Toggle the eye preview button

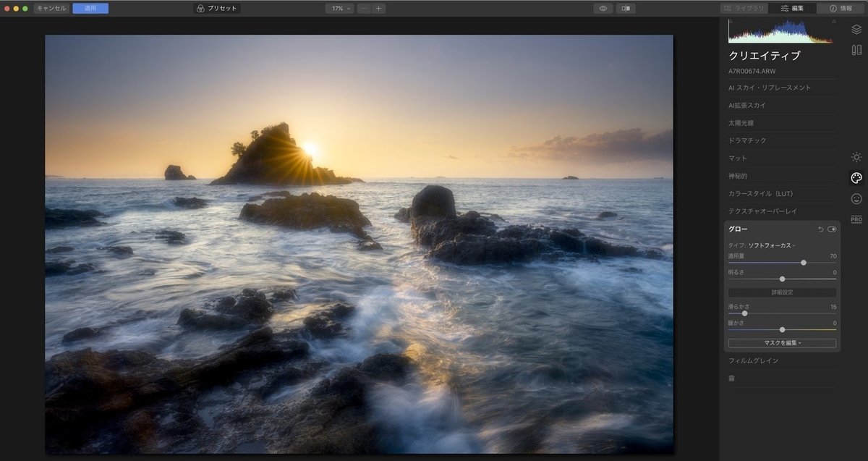coord(603,9)
